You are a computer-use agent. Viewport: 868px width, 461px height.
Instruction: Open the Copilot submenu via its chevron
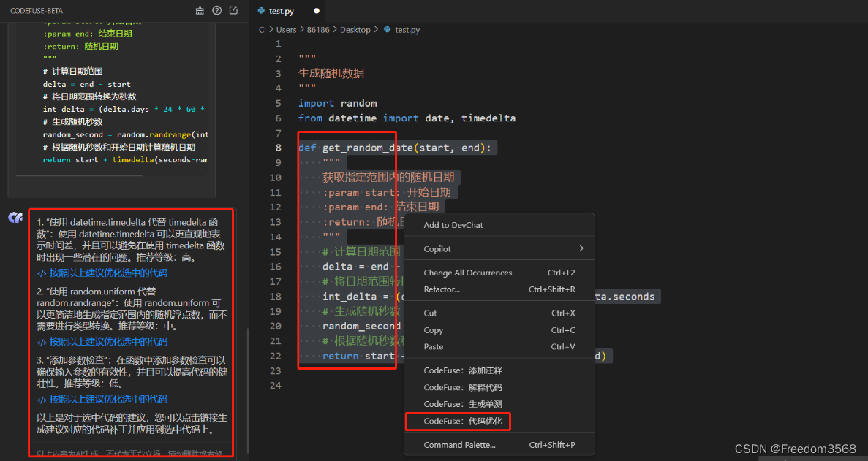(581, 248)
